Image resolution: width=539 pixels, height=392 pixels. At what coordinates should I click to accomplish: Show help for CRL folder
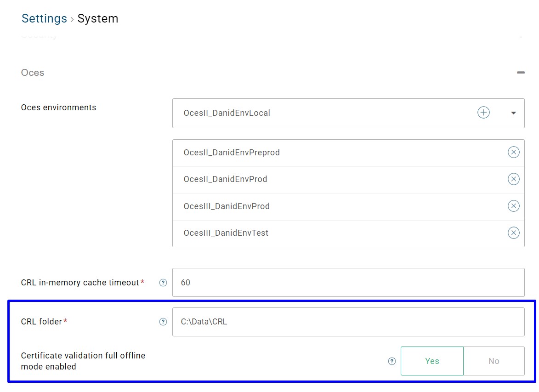163,322
